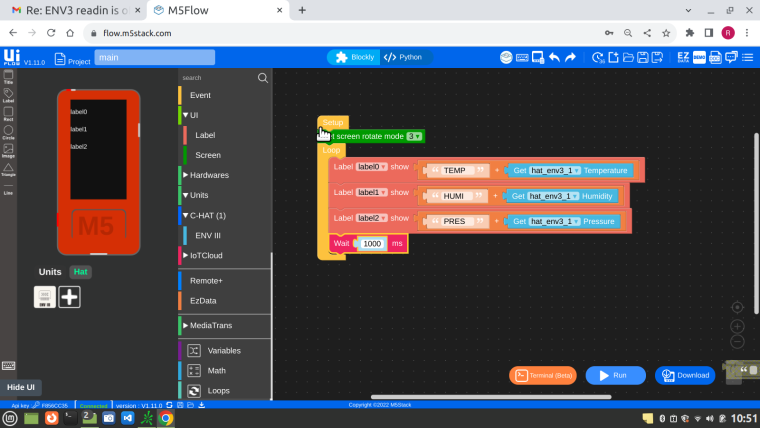Expand the Hardwares category
Viewport: 760px width, 428px height.
209,175
